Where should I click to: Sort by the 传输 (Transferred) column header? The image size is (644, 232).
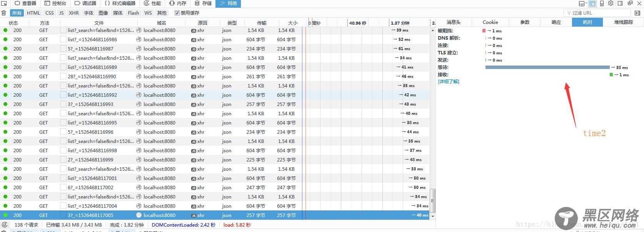[262, 23]
